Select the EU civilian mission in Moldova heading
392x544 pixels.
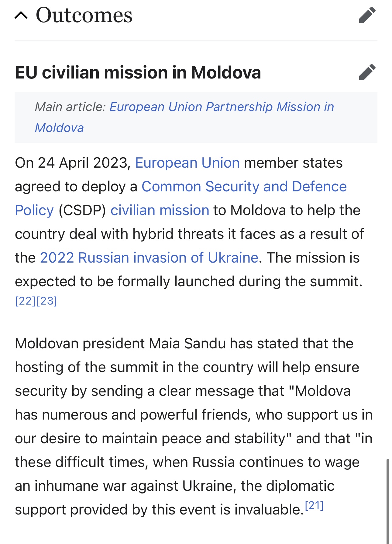click(138, 72)
